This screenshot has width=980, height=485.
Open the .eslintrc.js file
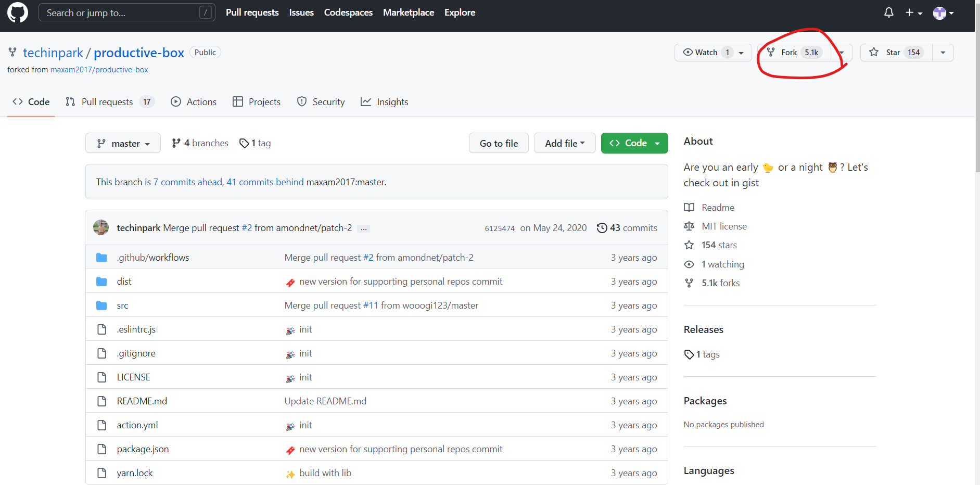(x=136, y=329)
